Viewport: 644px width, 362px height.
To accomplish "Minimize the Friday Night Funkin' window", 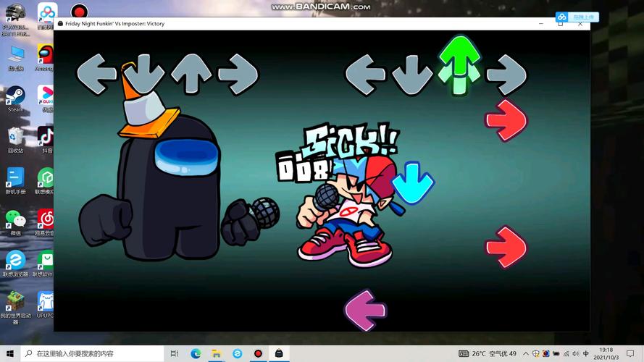I will (541, 24).
